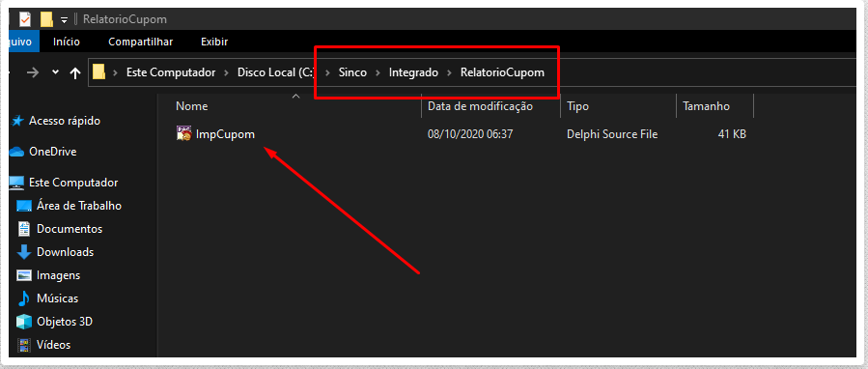
Task: Select Este Computador in navigation pane
Action: [x=73, y=183]
